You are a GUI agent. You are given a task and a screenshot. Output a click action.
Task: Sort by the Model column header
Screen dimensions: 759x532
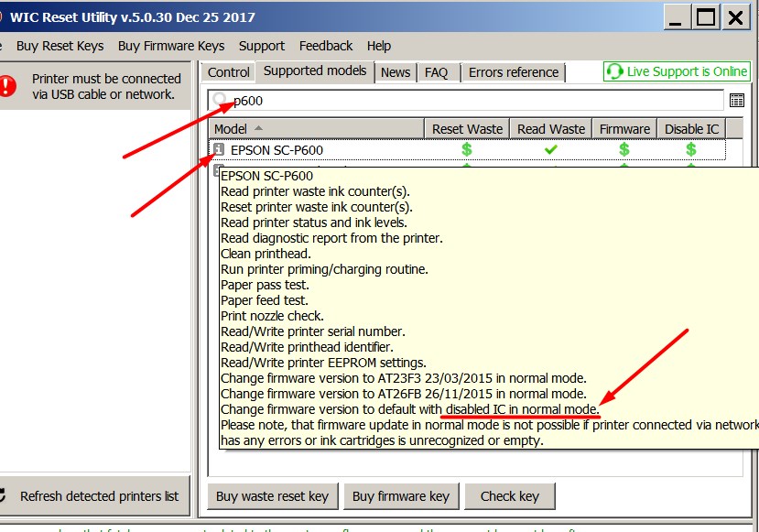pyautogui.click(x=316, y=129)
